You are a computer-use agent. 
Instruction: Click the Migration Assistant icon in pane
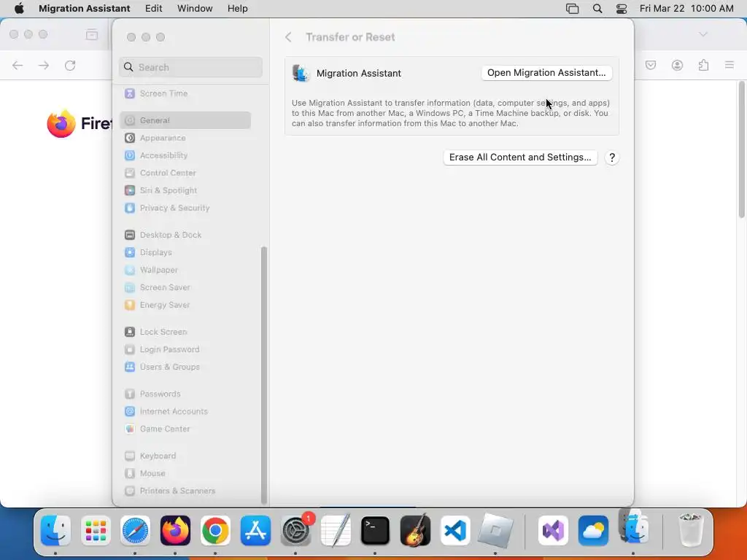pos(301,74)
